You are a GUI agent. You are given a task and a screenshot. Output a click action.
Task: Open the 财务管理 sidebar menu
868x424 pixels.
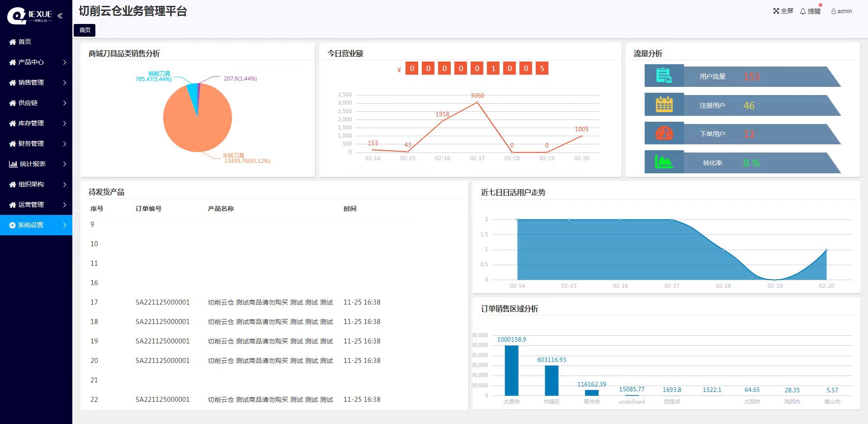point(36,143)
